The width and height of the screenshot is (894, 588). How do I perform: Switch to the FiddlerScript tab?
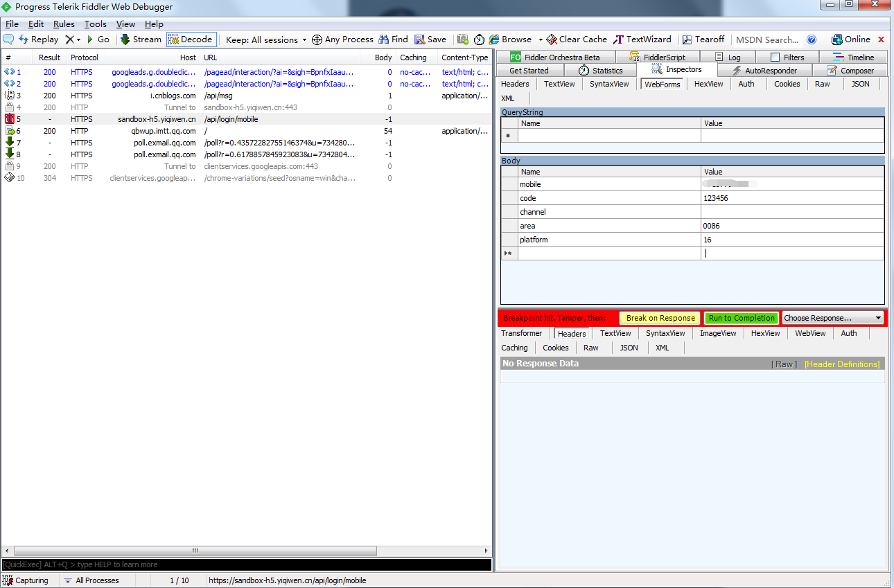pos(656,57)
